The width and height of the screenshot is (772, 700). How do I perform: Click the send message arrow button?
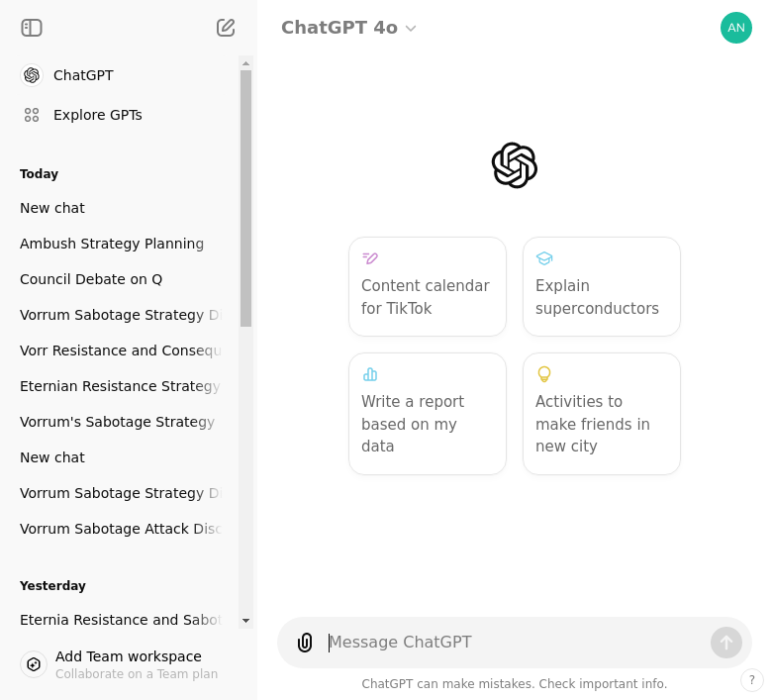tap(726, 643)
